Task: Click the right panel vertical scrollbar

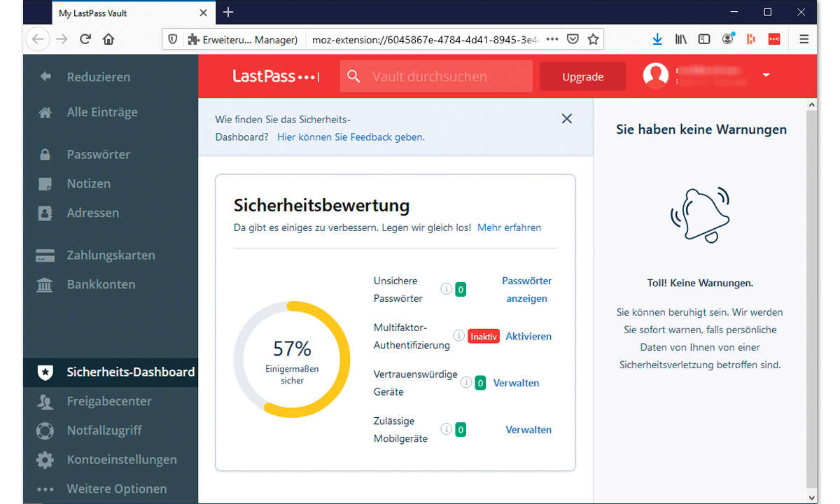Action: point(811,301)
